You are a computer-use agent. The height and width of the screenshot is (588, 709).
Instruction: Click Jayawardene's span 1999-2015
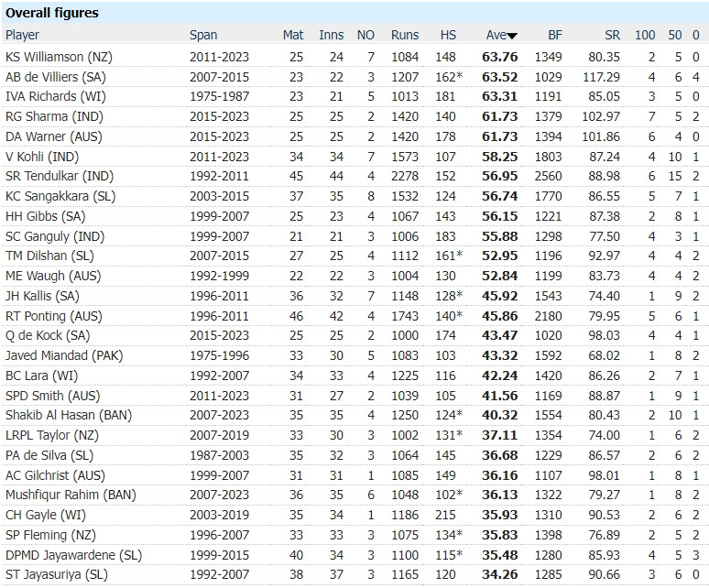coord(219,555)
